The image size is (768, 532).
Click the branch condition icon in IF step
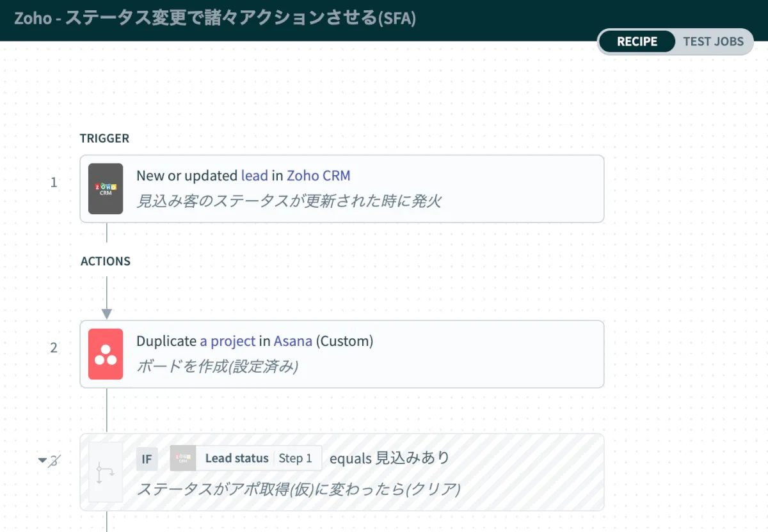tap(106, 472)
